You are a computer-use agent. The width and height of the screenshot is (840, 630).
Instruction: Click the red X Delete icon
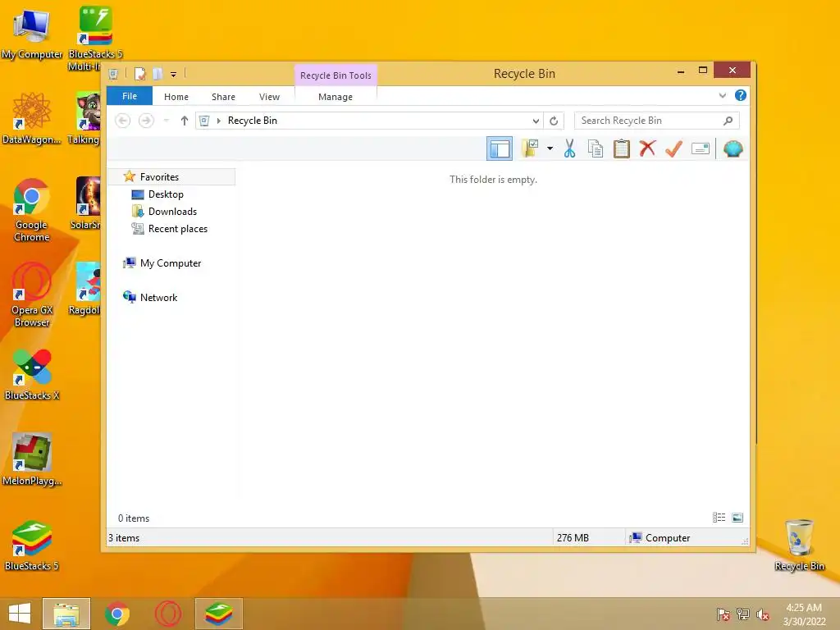click(x=648, y=148)
